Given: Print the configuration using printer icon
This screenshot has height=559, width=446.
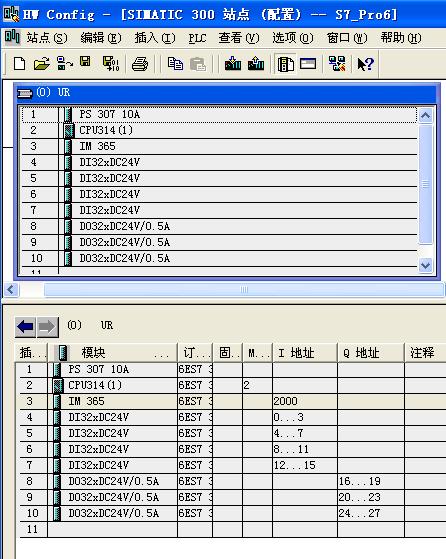Looking at the screenshot, I should click(x=140, y=64).
